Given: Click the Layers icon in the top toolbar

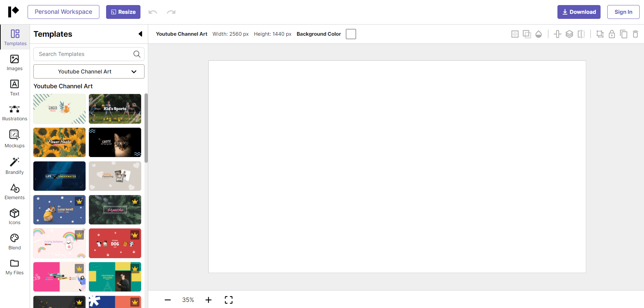Looking at the screenshot, I should pos(569,34).
